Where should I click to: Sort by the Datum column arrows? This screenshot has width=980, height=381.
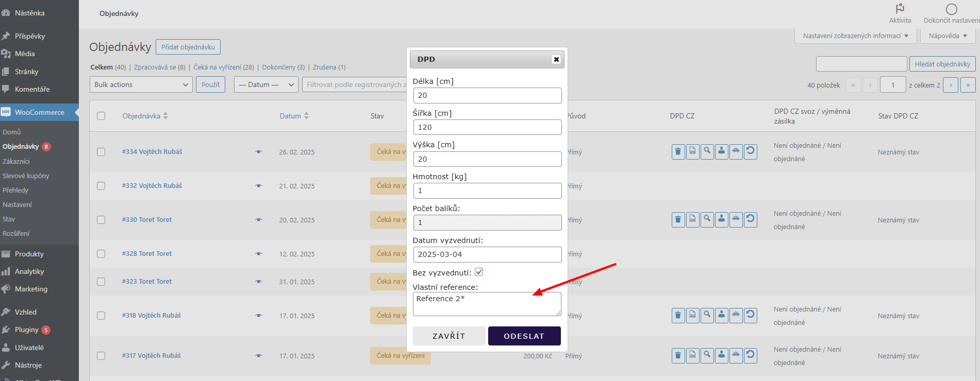click(x=306, y=116)
